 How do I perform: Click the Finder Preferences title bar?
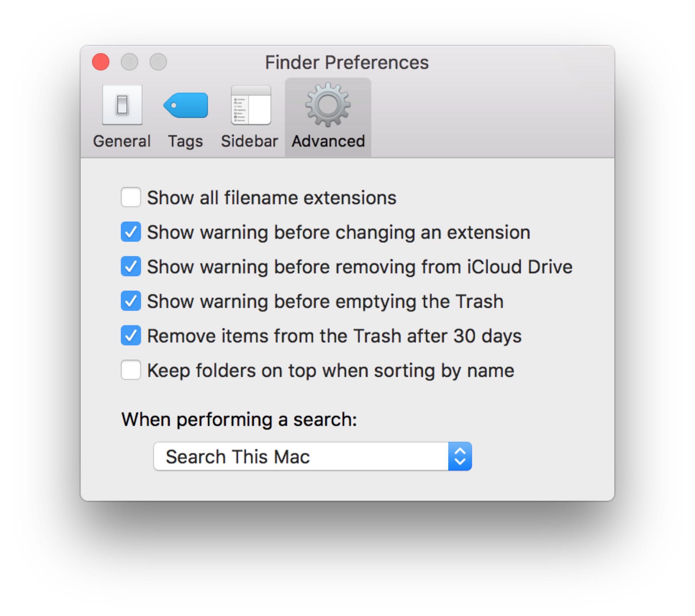pyautogui.click(x=347, y=62)
